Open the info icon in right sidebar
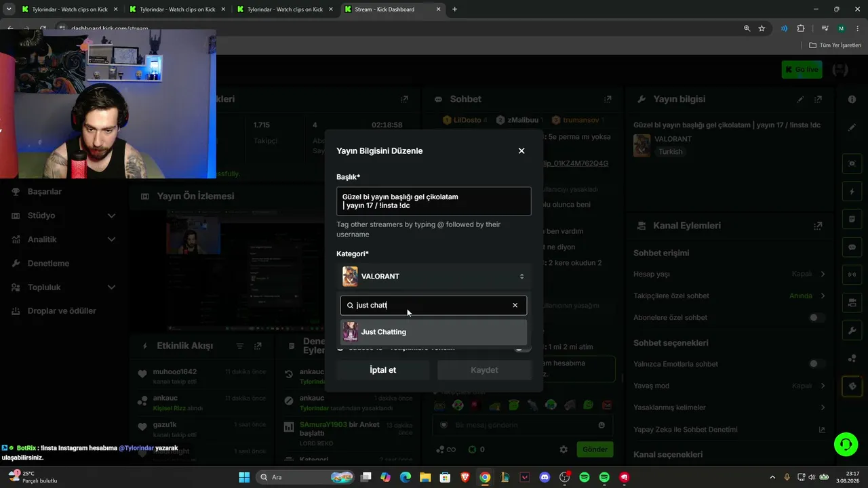Viewport: 868px width, 488px height. point(852,99)
